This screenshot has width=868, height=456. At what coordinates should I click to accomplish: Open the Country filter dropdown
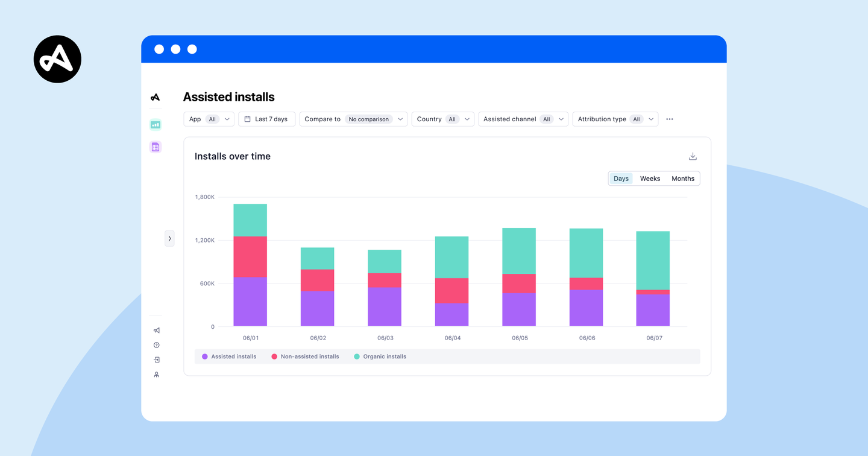click(442, 119)
